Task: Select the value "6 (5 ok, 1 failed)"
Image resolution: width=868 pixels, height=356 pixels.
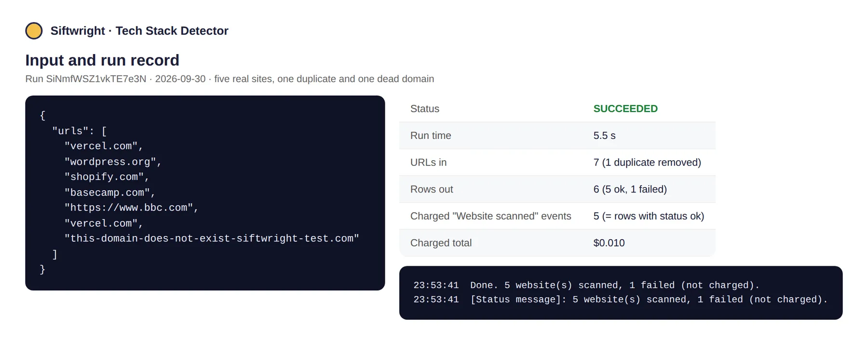Action: coord(630,189)
